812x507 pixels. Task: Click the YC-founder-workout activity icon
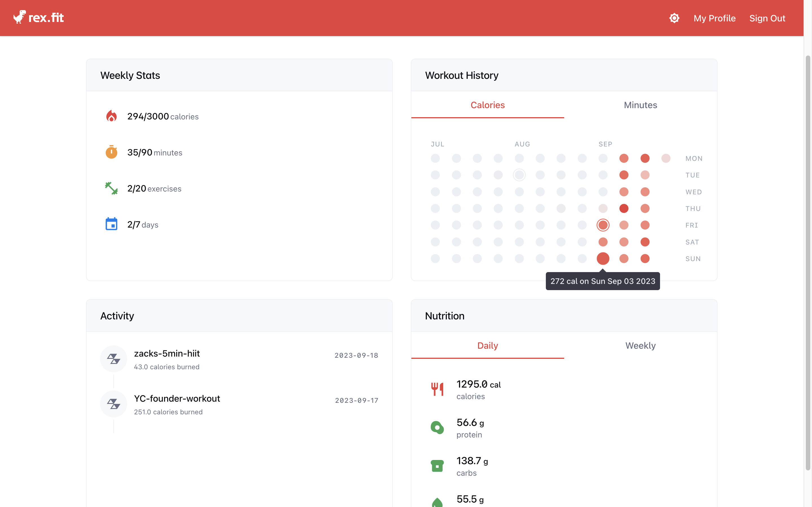pos(114,404)
